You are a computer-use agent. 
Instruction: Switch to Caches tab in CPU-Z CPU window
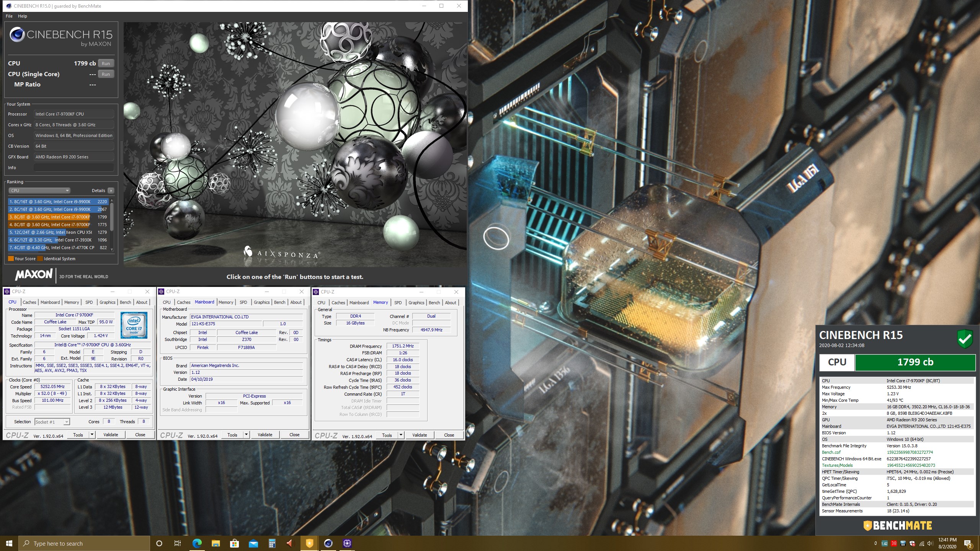click(29, 302)
